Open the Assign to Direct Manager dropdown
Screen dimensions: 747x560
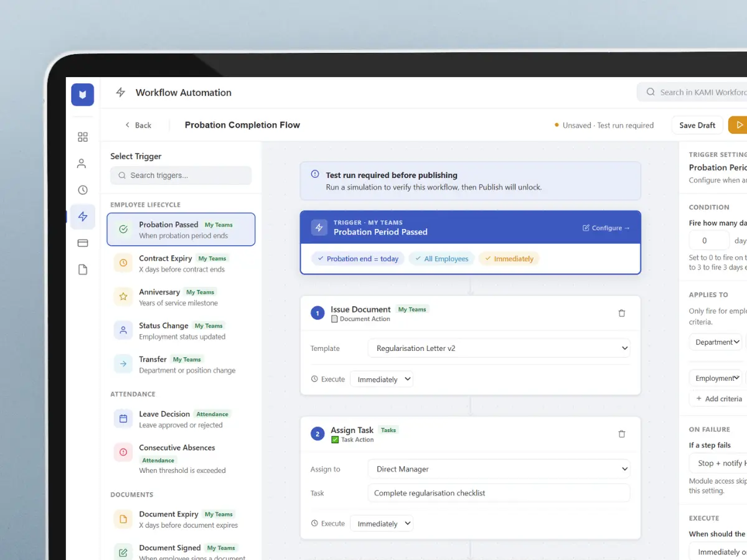(x=499, y=469)
